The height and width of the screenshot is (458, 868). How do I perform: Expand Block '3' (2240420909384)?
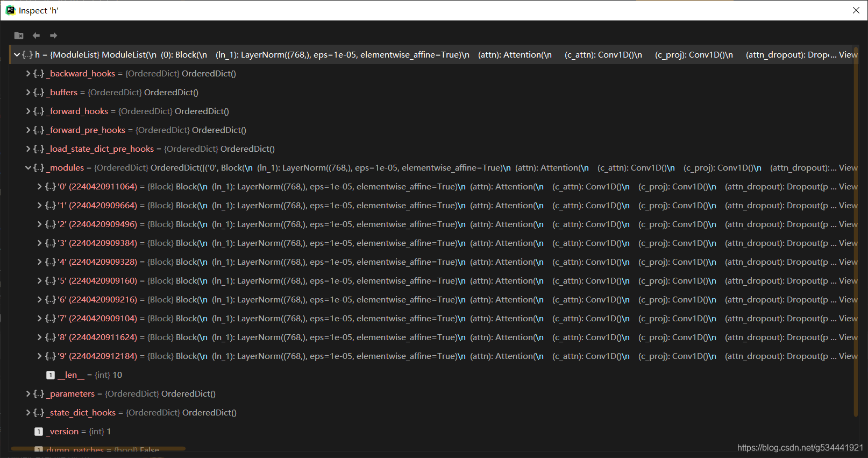point(39,243)
